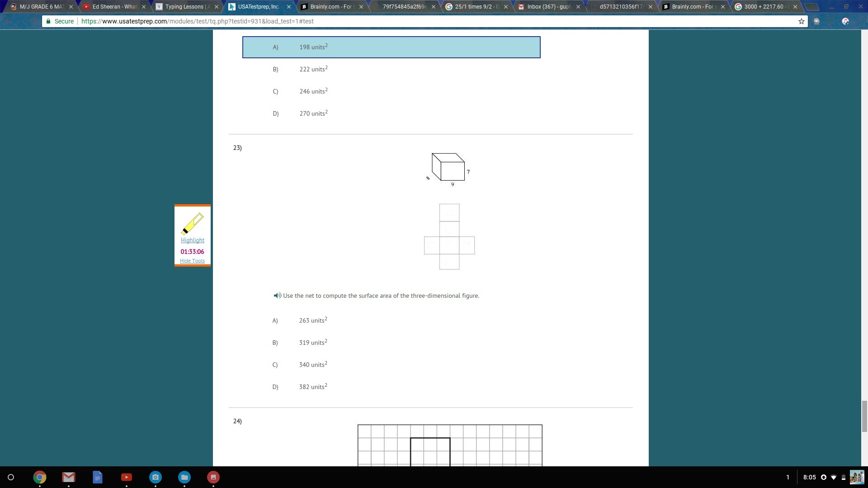868x488 pixels.
Task: Click the Highlight link
Action: [192, 240]
